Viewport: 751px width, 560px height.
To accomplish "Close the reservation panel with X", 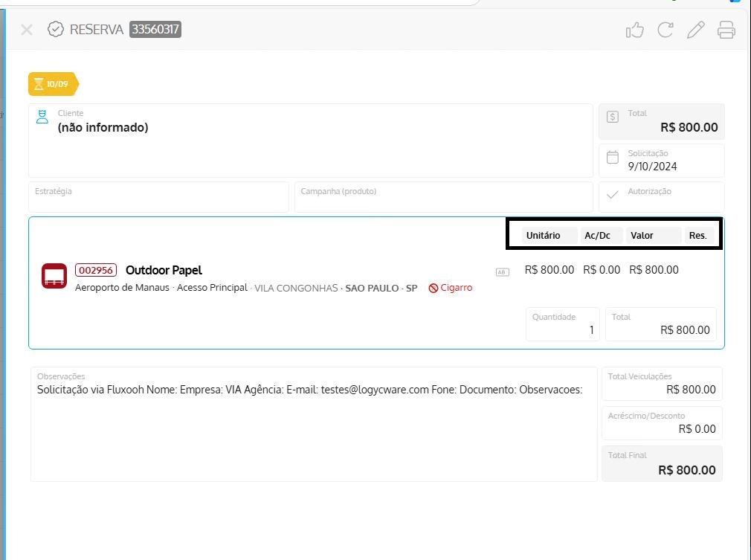I will pyautogui.click(x=27, y=30).
